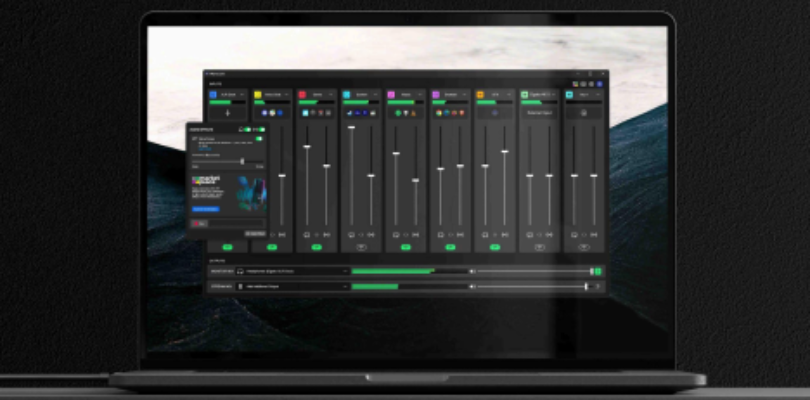Mute the Monitor Mix output speaker icon
Viewport: 810px width, 400px height.
pos(471,271)
